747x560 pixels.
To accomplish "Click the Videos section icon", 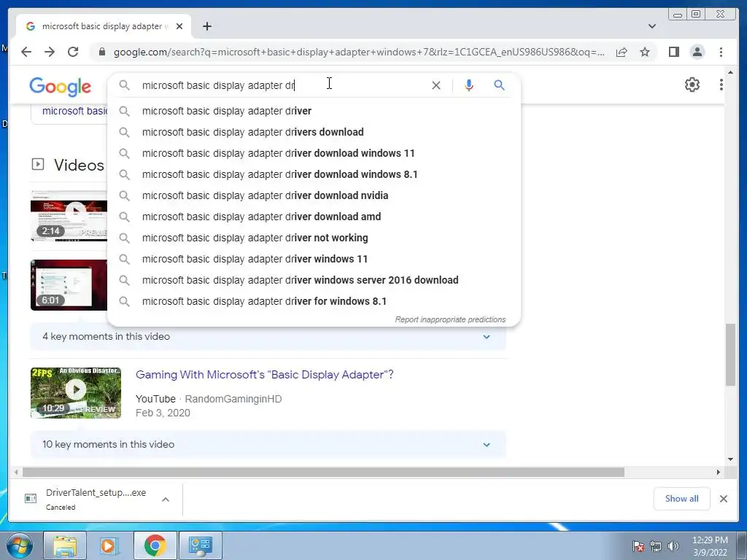I will [x=38, y=164].
